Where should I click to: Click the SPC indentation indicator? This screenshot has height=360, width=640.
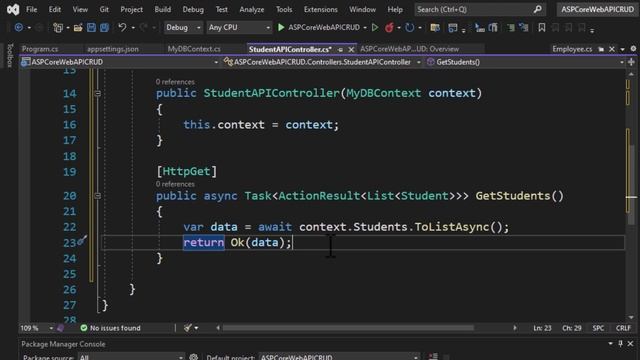click(x=598, y=328)
